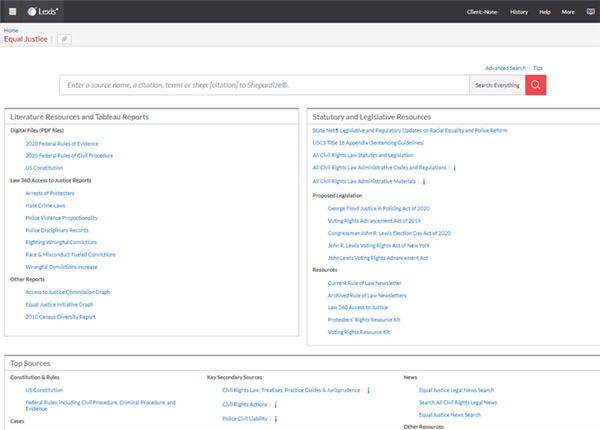600x430 pixels.
Task: Go to Home breadcrumb link
Action: pos(11,30)
